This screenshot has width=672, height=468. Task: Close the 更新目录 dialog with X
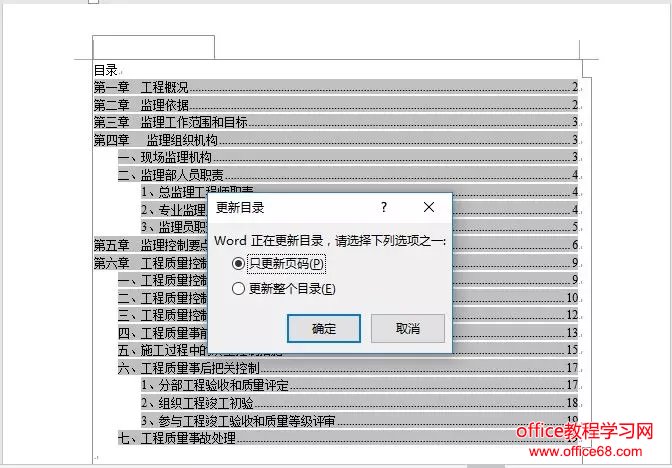click(429, 207)
